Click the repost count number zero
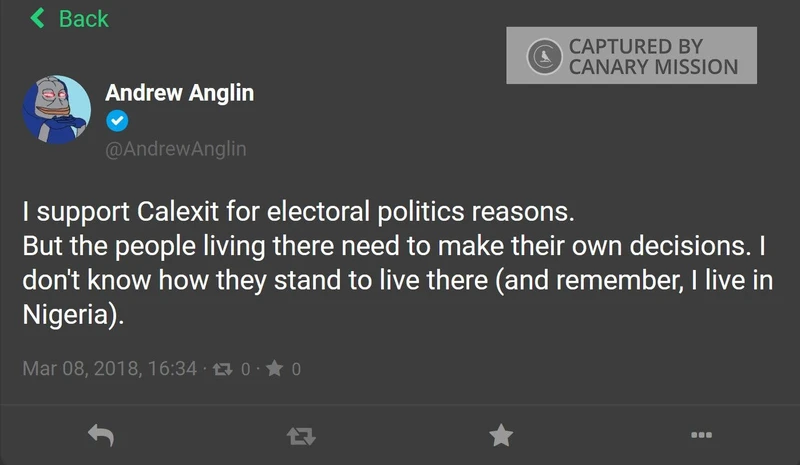This screenshot has height=465, width=800. (x=246, y=369)
